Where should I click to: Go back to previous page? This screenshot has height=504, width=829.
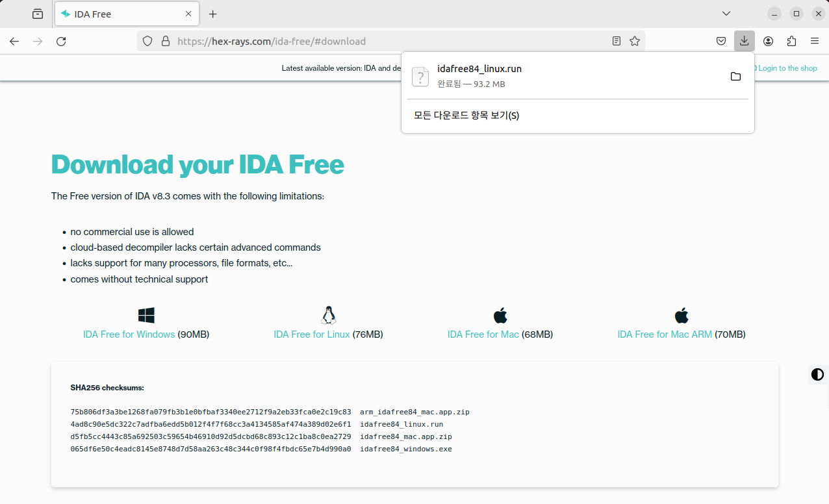(x=14, y=41)
